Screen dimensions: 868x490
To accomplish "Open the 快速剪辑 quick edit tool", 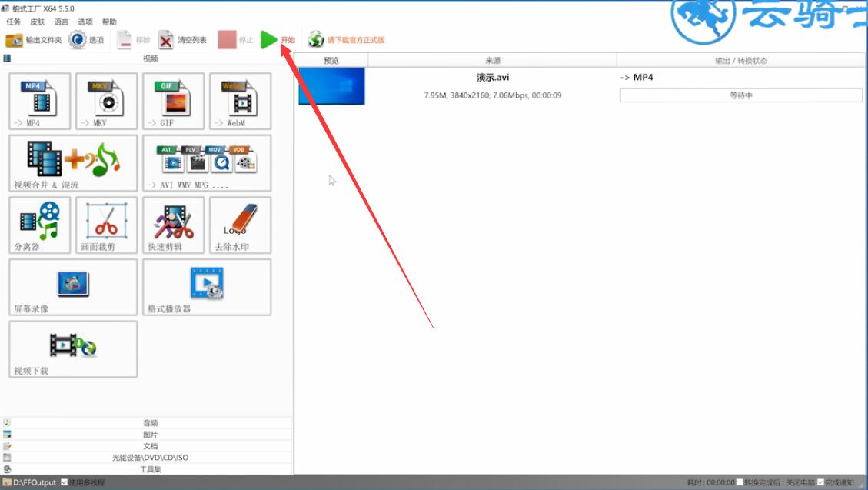I will (173, 225).
